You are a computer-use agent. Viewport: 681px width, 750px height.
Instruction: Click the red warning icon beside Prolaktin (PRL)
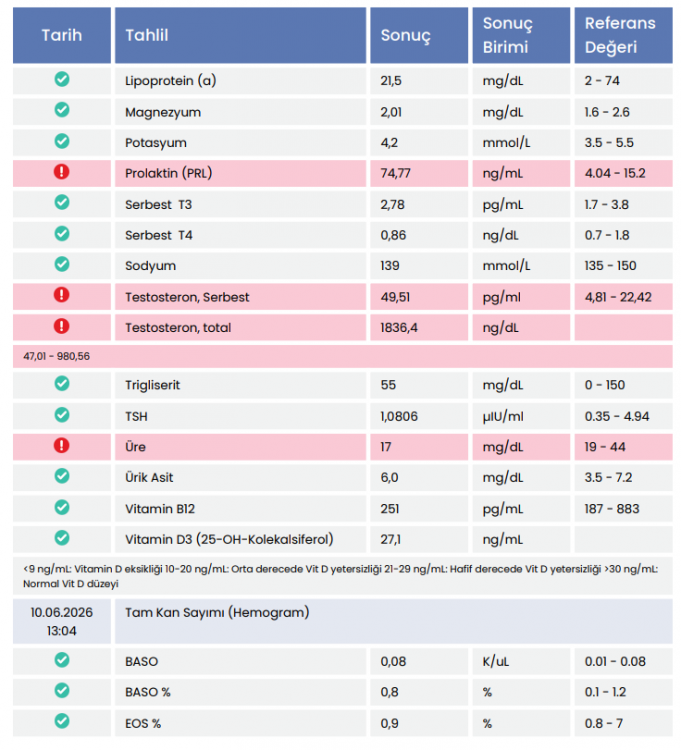(61, 171)
